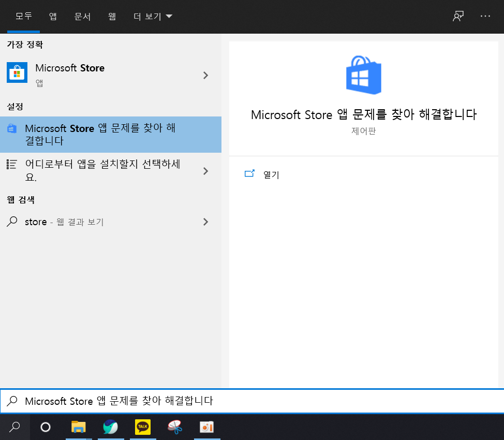Click the taskbar search button
The height and width of the screenshot is (440, 504).
click(x=15, y=427)
